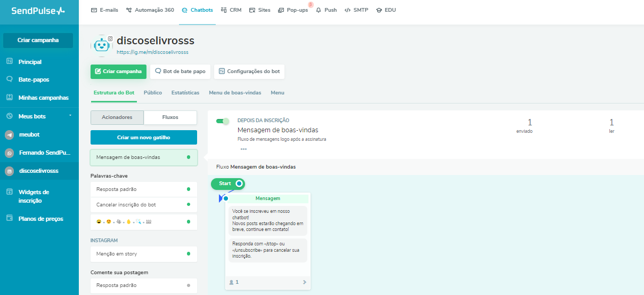
Task: Select Mensagem de boas-vindas trigger
Action: pos(144,157)
